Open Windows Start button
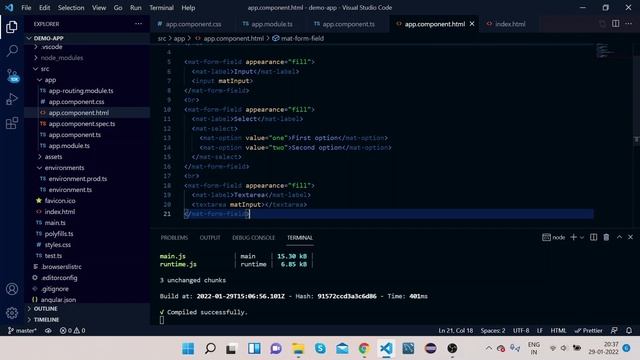The height and width of the screenshot is (360, 640). (188, 349)
